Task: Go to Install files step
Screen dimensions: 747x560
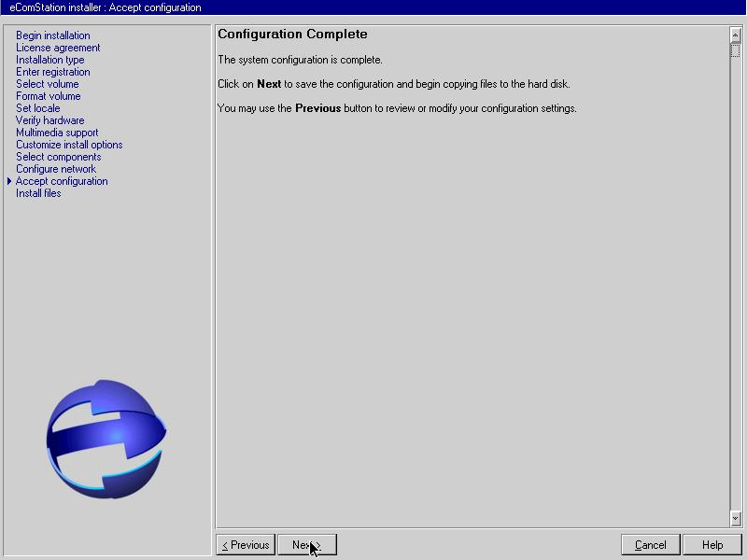Action: [38, 193]
